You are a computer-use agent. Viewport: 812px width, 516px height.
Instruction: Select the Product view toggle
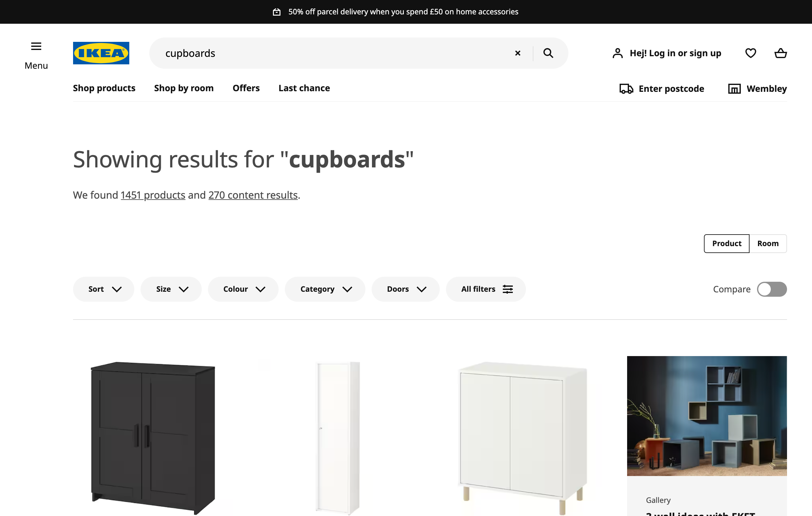pyautogui.click(x=726, y=243)
